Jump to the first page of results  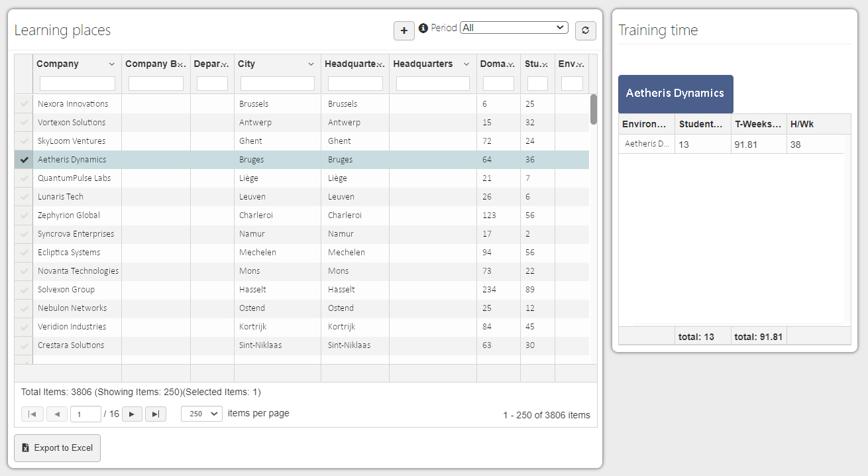coord(32,414)
